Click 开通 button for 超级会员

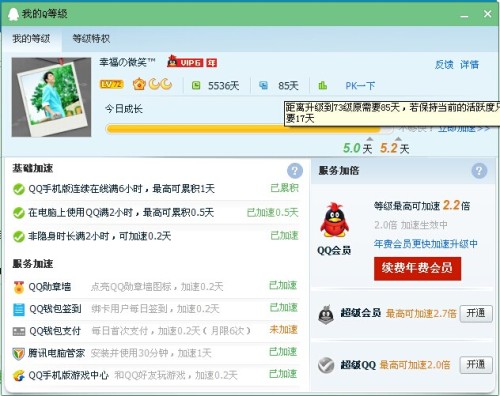[x=476, y=313]
